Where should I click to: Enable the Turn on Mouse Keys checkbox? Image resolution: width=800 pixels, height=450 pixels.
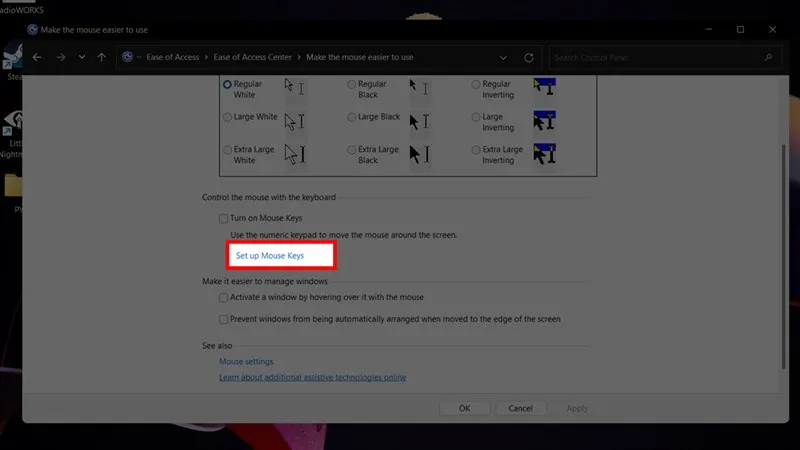pos(224,218)
